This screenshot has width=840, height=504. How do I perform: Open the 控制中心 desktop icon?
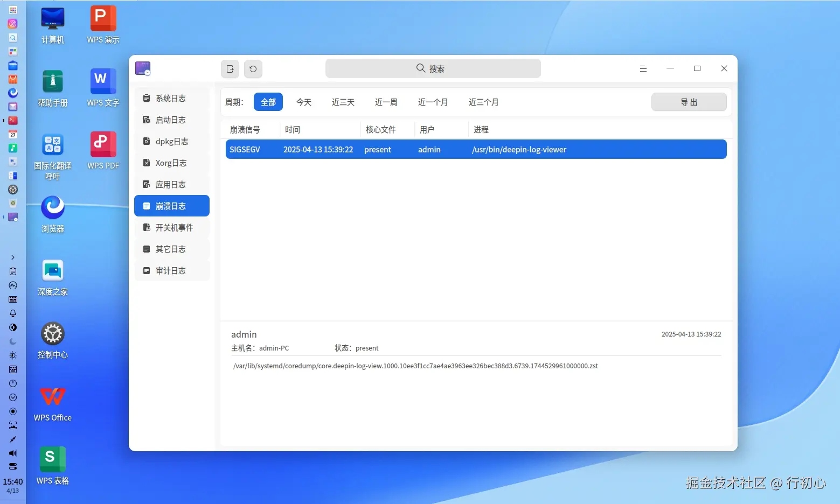[x=53, y=341]
